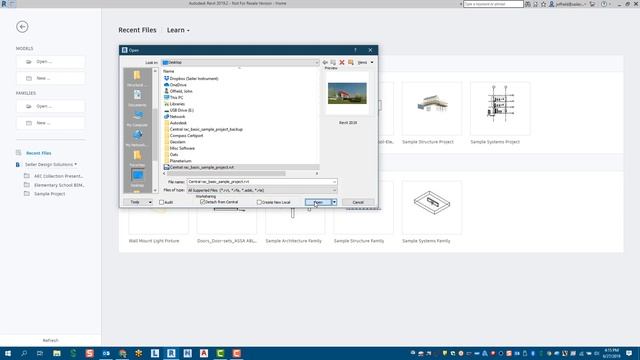This screenshot has height=360, width=640.
Task: Open the Tools dropdown button
Action: pyautogui.click(x=138, y=202)
